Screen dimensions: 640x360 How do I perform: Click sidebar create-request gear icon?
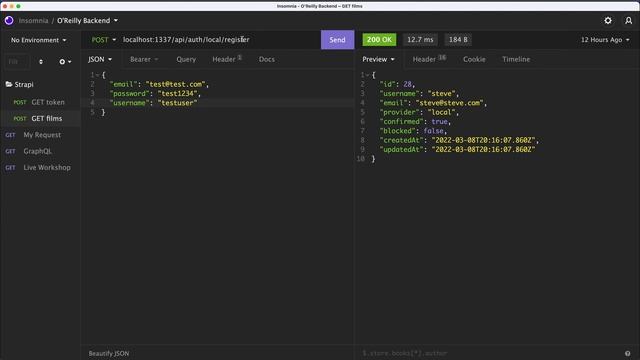pyautogui.click(x=64, y=62)
